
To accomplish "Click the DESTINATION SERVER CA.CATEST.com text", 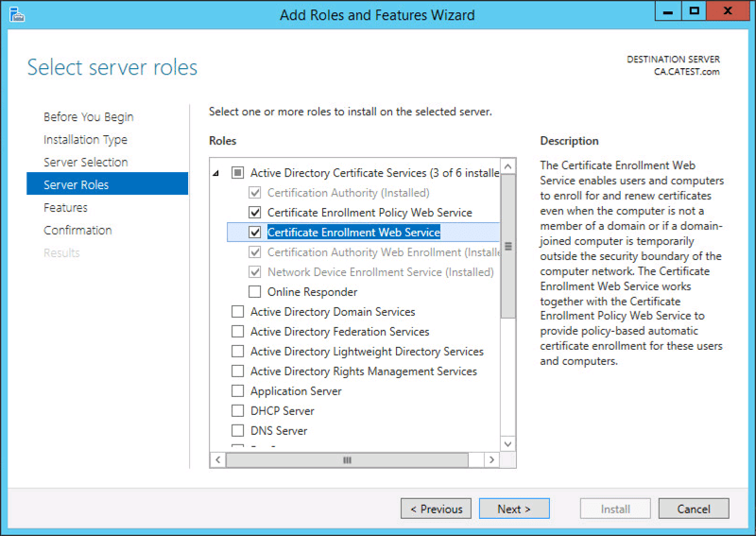I will coord(673,65).
